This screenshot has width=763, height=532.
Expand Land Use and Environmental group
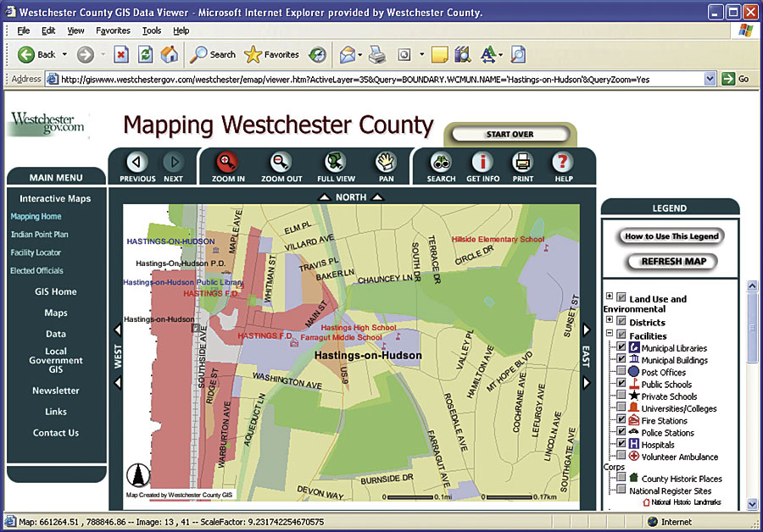610,296
